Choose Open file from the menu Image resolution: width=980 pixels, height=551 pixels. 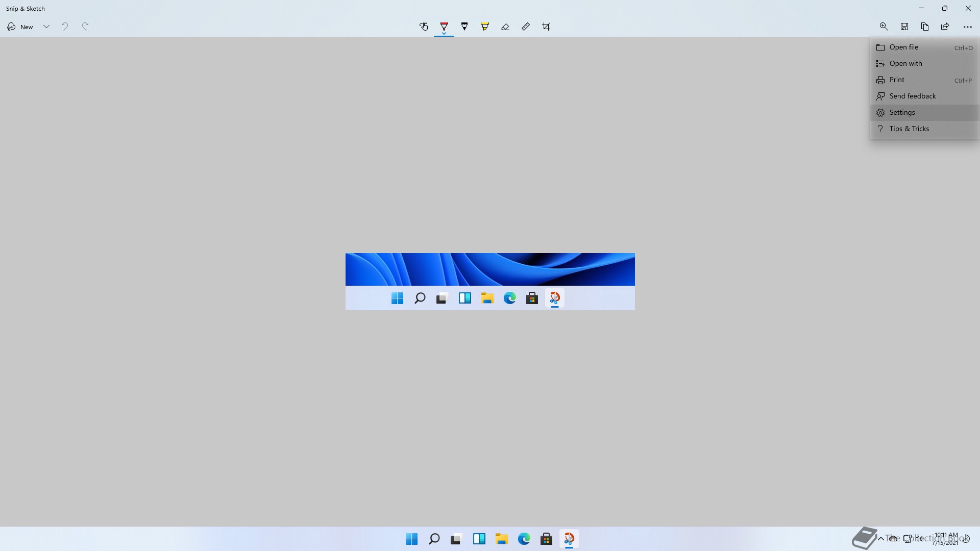click(x=924, y=47)
